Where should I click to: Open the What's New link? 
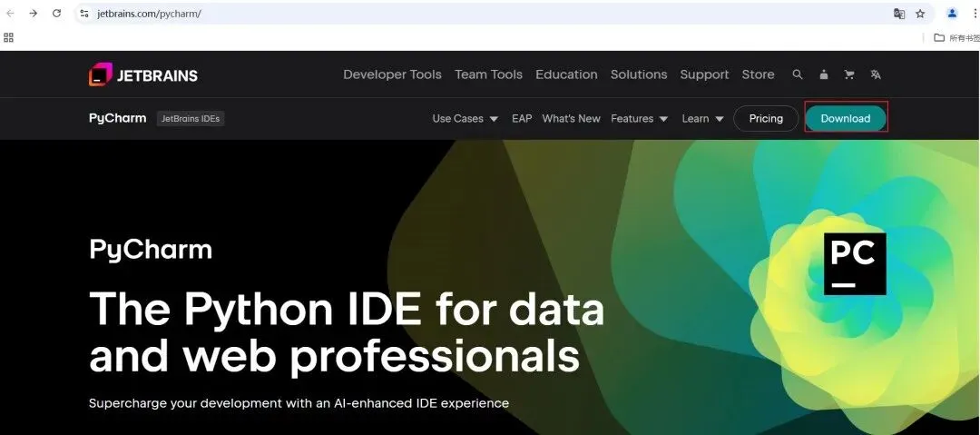(572, 118)
